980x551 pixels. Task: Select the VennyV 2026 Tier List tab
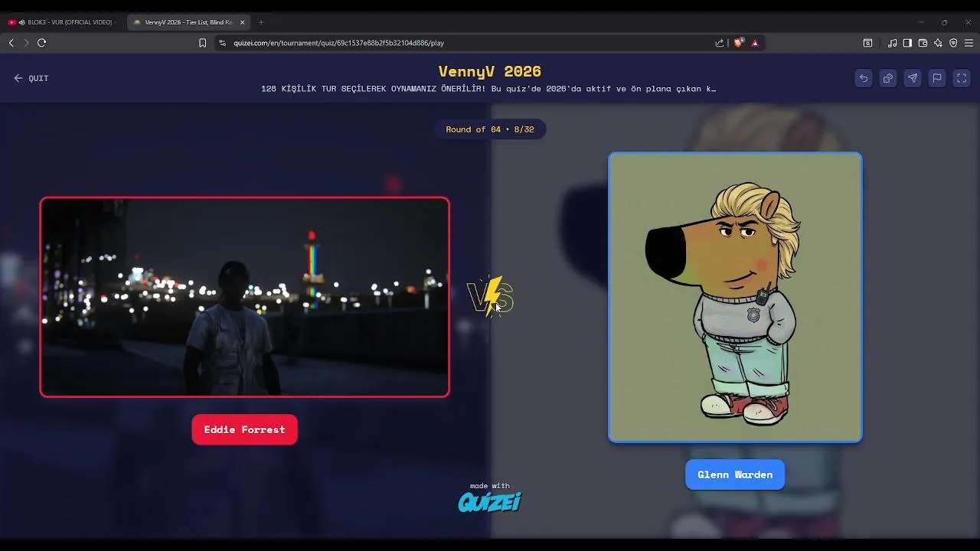pyautogui.click(x=188, y=22)
